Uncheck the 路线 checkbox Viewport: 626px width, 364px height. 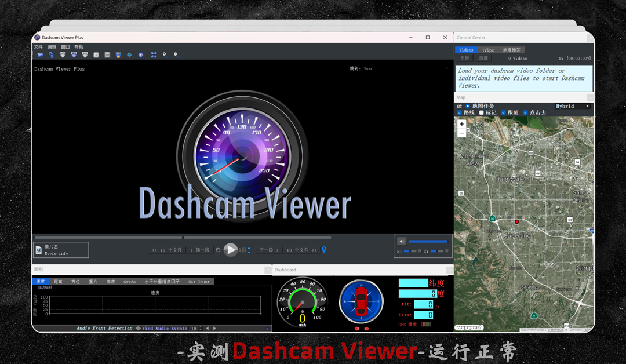pyautogui.click(x=459, y=112)
